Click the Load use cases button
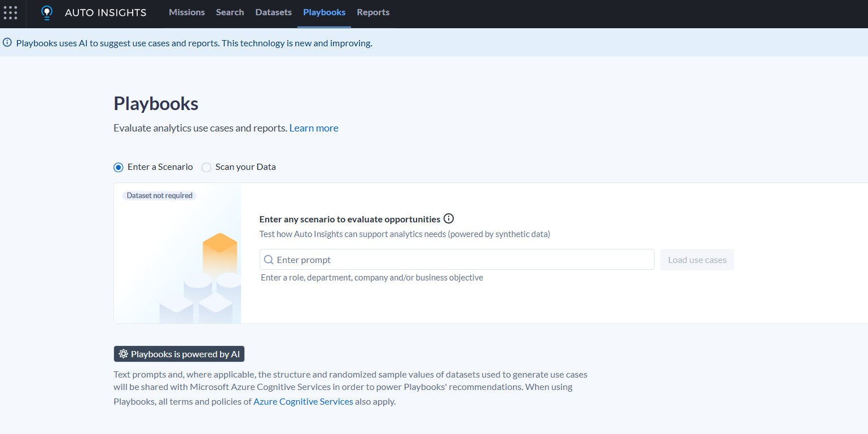Screen dimensions: 868x434 [x=697, y=259]
